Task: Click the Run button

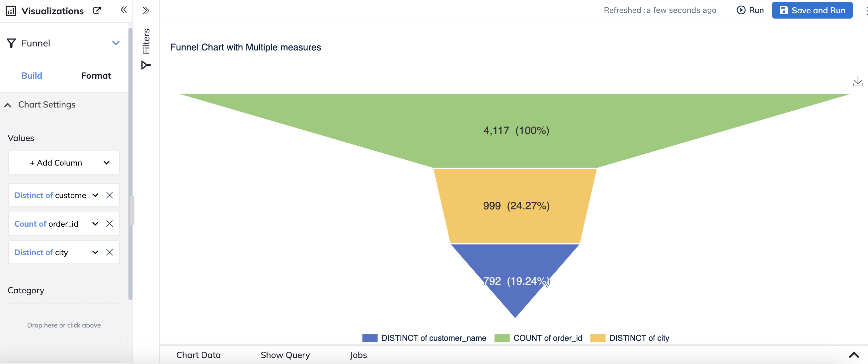Action: pyautogui.click(x=750, y=10)
